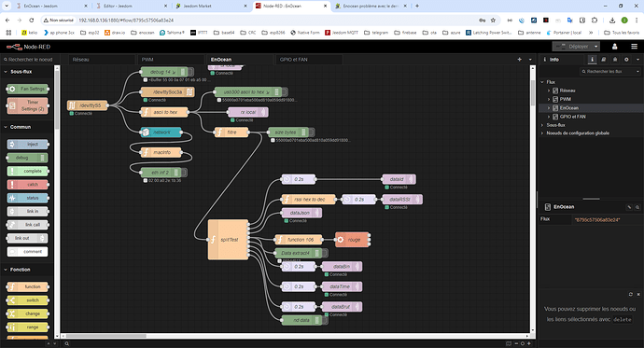Open the flow tab list dropdown arrow
Image resolution: width=644 pixels, height=348 pixels.
click(x=530, y=60)
